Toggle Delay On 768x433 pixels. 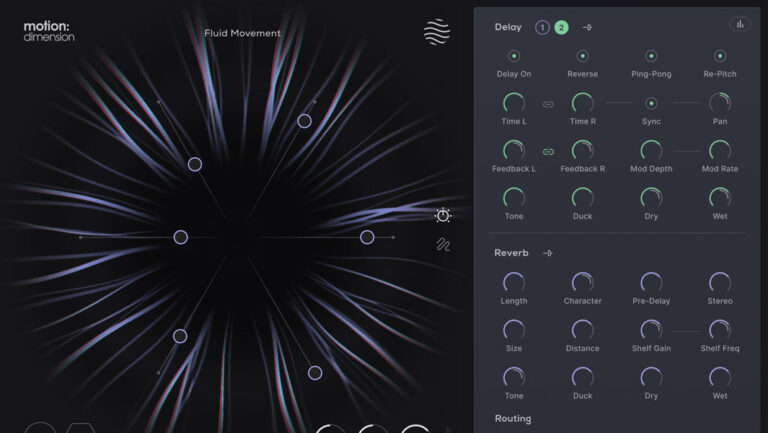click(514, 56)
